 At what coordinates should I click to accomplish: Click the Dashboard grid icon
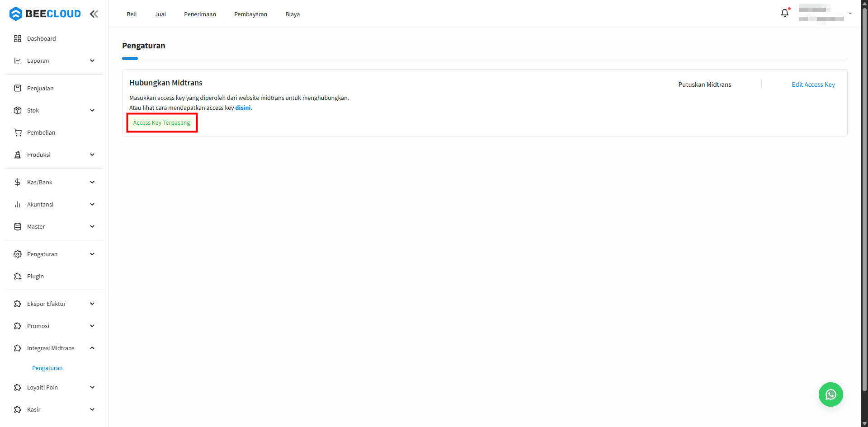coord(18,39)
